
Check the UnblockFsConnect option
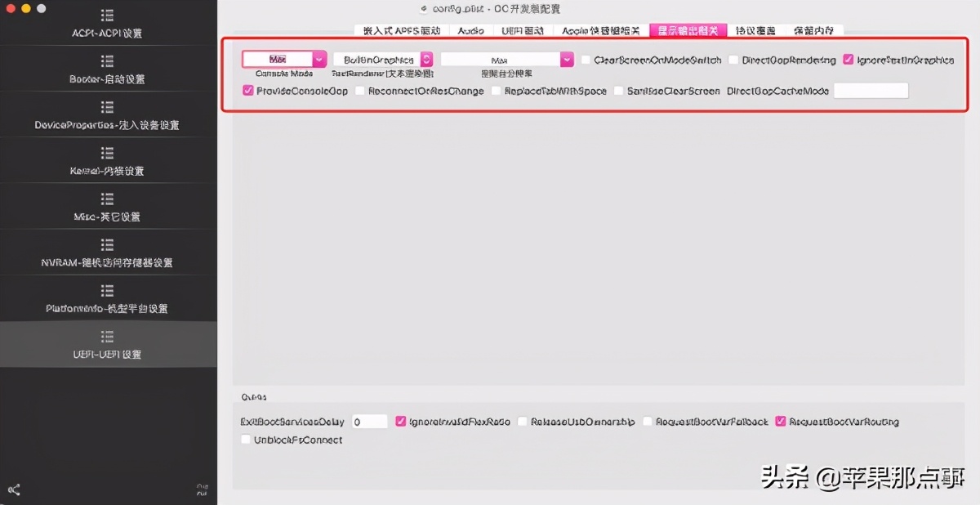(246, 440)
